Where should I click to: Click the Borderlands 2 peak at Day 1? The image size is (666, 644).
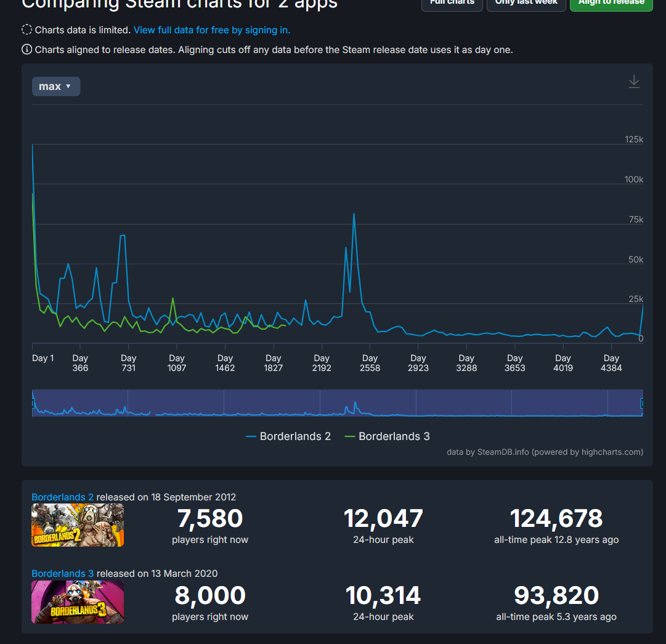pyautogui.click(x=33, y=145)
